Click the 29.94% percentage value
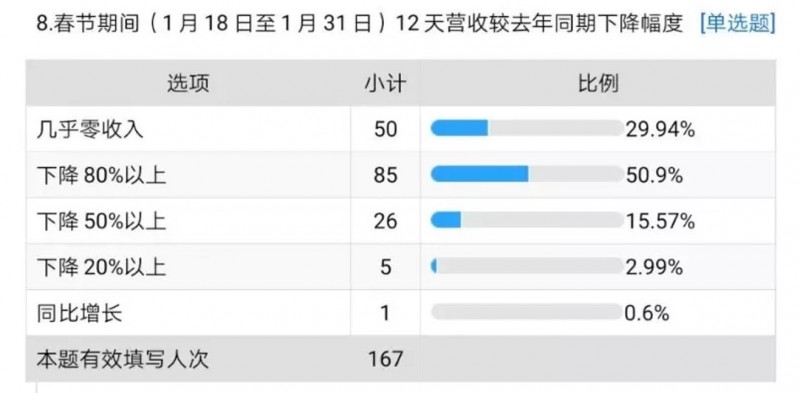This screenshot has height=393, width=800. point(660,130)
